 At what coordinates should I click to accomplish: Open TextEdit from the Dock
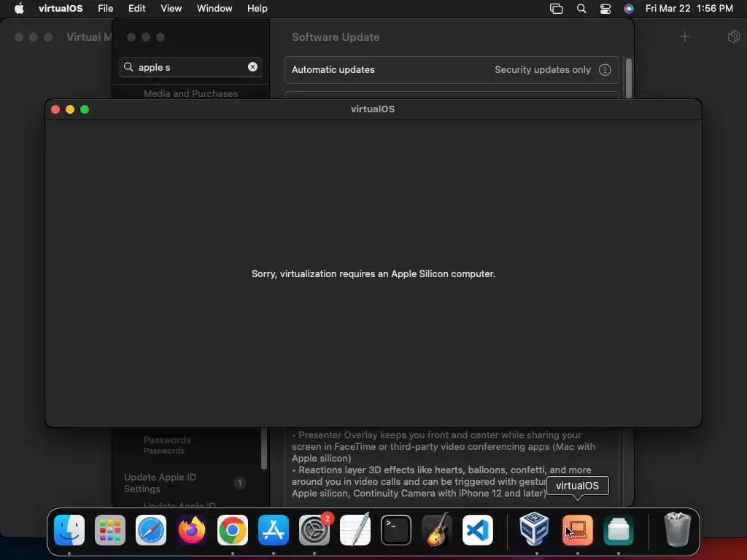coord(355,530)
